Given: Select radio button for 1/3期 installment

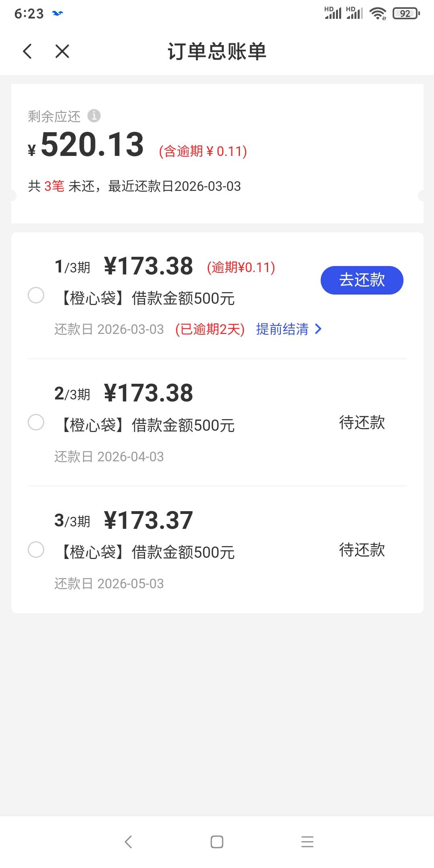Looking at the screenshot, I should pos(36,295).
